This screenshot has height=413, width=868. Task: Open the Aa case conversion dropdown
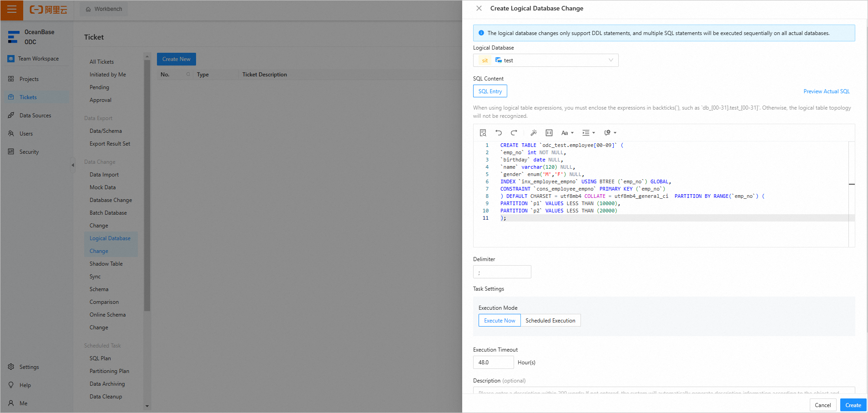tap(567, 132)
